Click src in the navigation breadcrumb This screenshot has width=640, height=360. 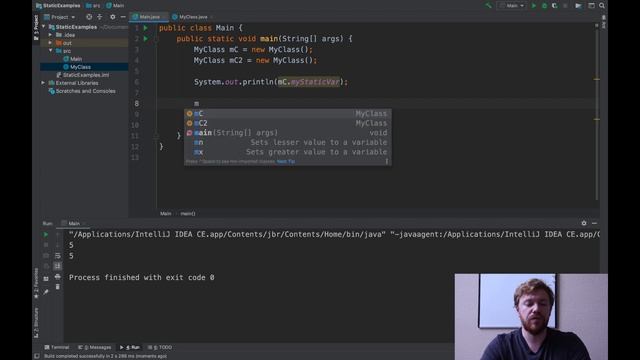click(93, 6)
